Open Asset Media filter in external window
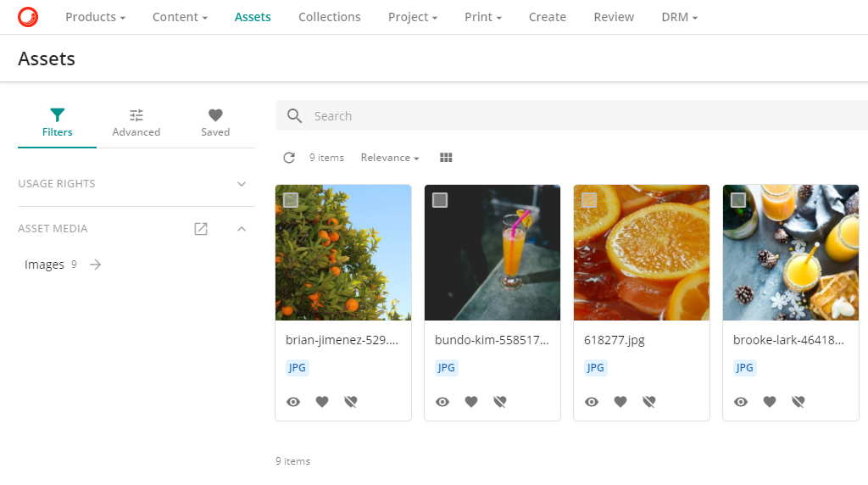The width and height of the screenshot is (868, 485). (201, 229)
